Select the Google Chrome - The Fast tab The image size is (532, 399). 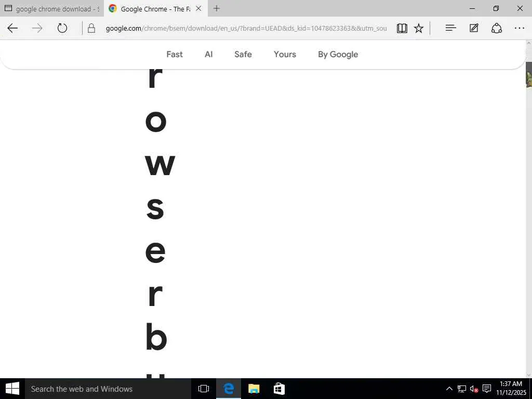(x=155, y=9)
